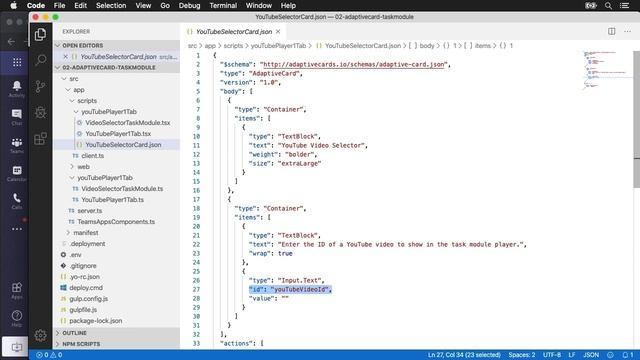Open package-lock.json file
This screenshot has width=640, height=360.
click(x=96, y=321)
